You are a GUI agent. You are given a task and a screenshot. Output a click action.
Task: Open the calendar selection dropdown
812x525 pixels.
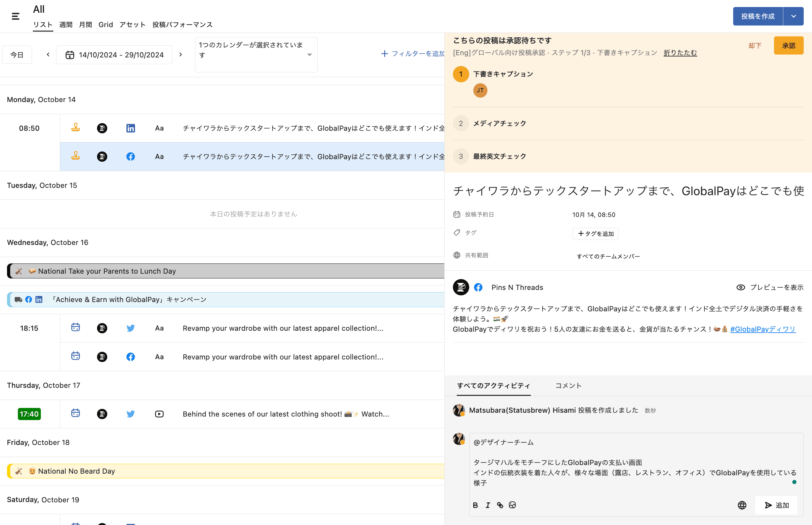(x=309, y=55)
